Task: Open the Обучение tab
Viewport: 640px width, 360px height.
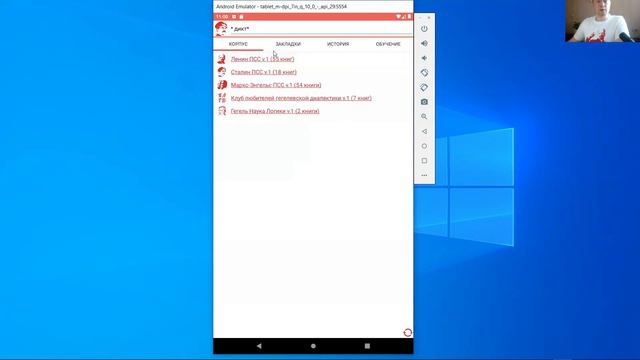Action: [388, 44]
